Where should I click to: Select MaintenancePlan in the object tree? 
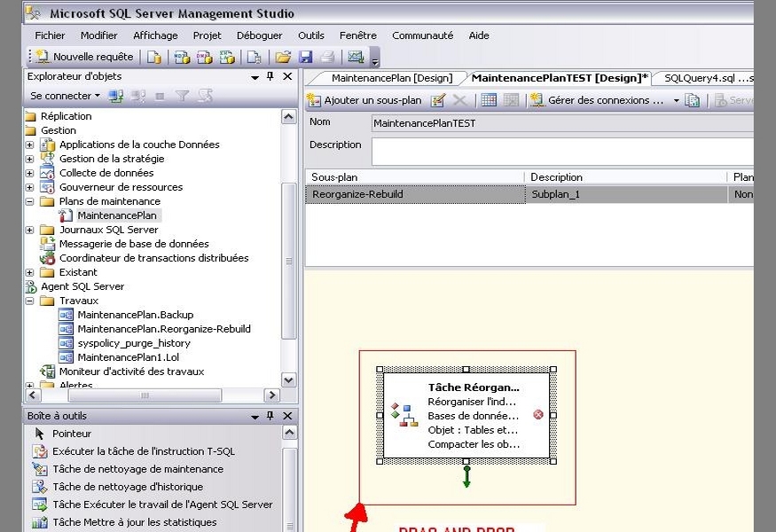pos(117,215)
